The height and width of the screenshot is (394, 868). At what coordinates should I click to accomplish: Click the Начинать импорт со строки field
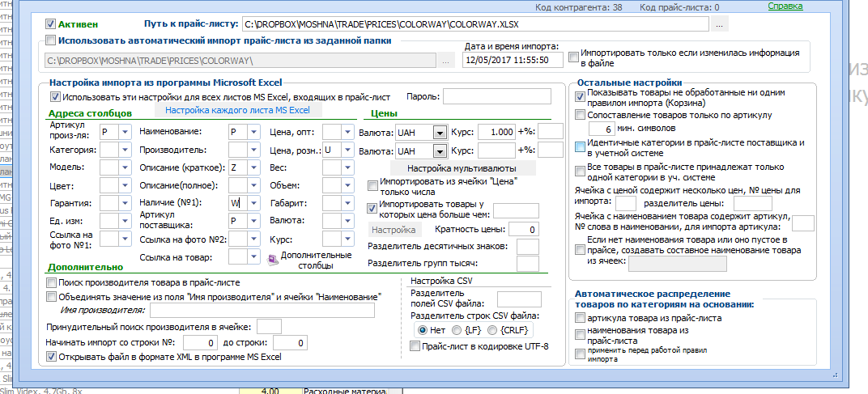coord(198,343)
